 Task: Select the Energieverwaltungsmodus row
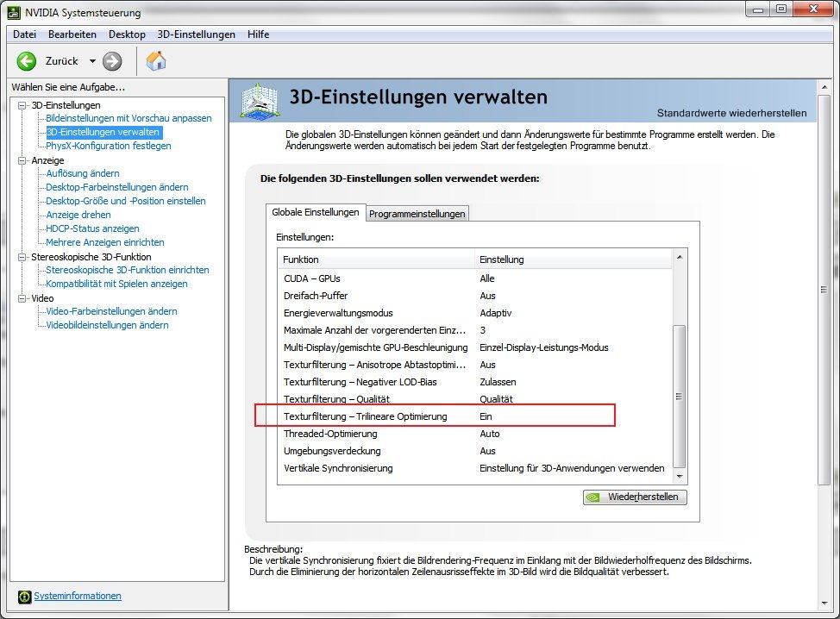(x=474, y=313)
